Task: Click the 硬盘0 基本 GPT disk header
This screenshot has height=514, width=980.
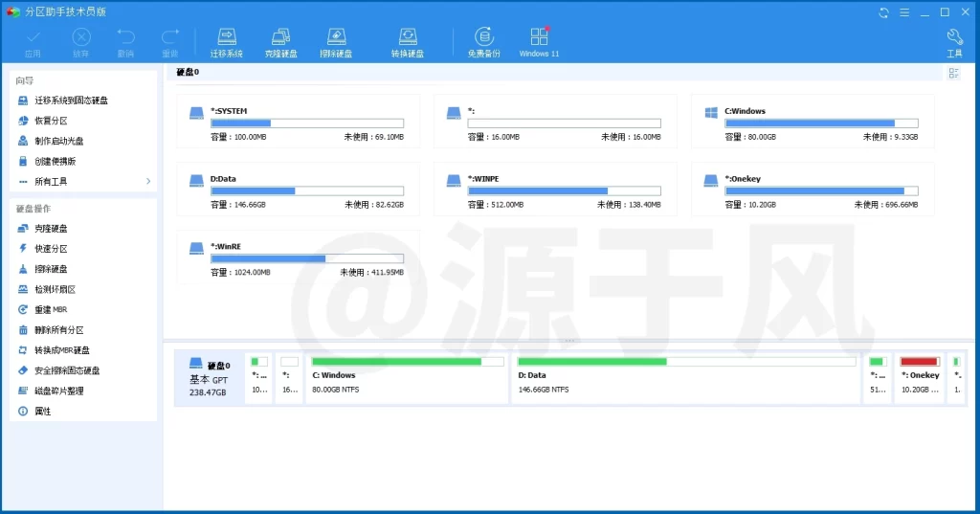Action: 210,378
